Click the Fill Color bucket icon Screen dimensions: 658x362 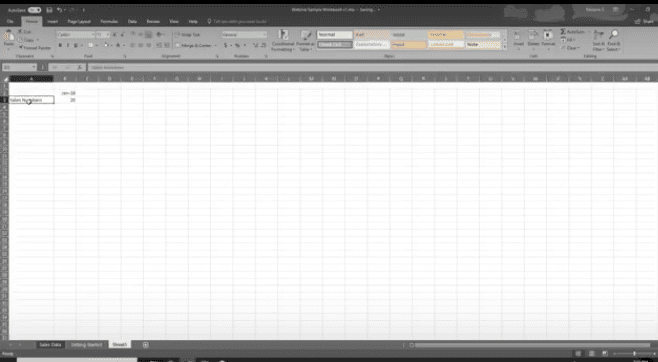[x=106, y=45]
